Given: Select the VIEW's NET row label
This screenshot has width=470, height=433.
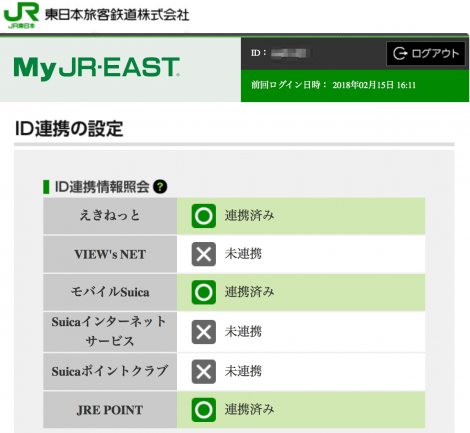Looking at the screenshot, I should (110, 254).
